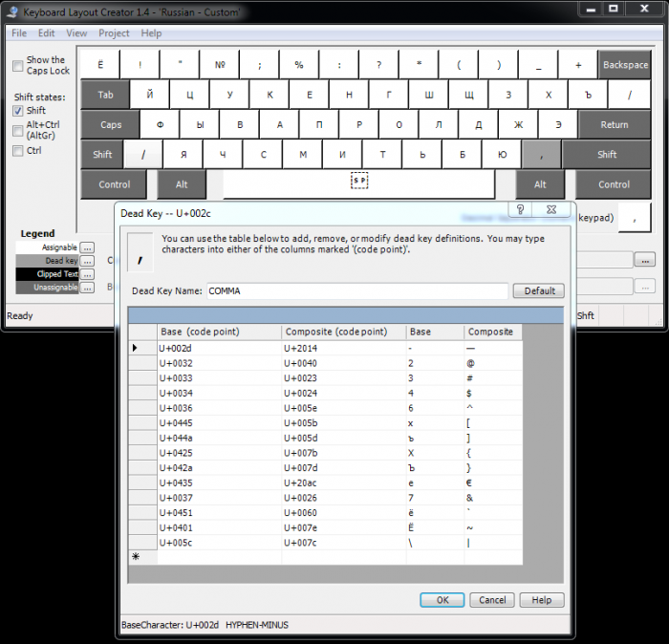Click the Ъ key on the layout

588,95
